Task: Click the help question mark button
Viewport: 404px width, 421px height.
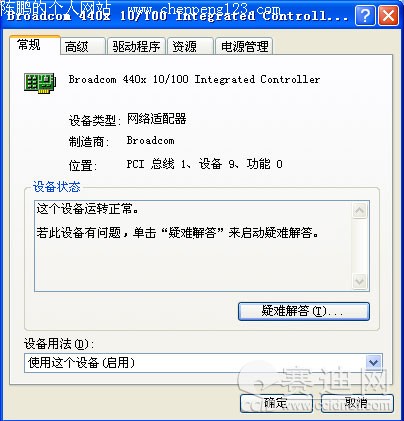Action: coord(365,15)
